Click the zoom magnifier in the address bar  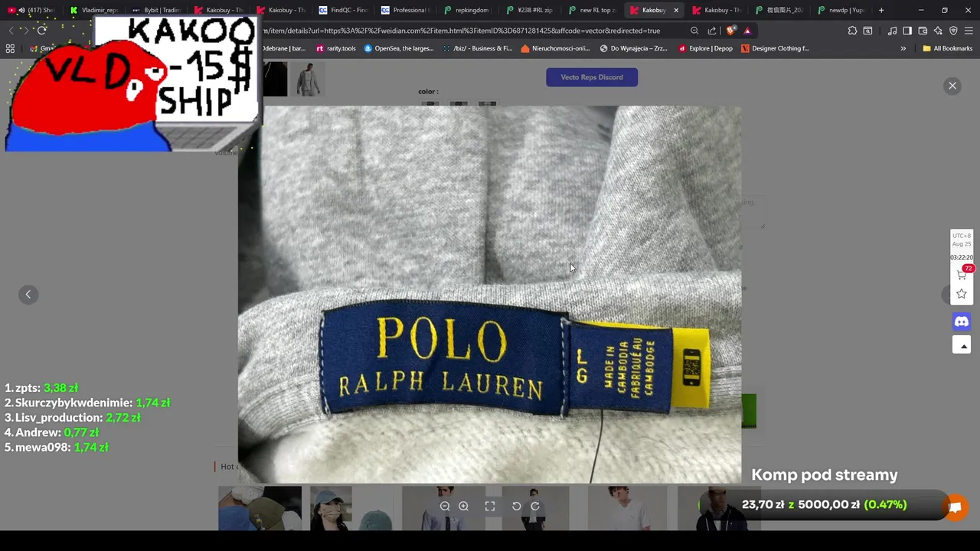point(694,31)
